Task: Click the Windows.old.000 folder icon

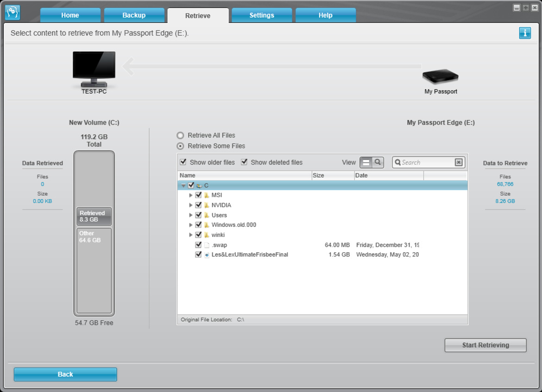Action: pos(207,225)
